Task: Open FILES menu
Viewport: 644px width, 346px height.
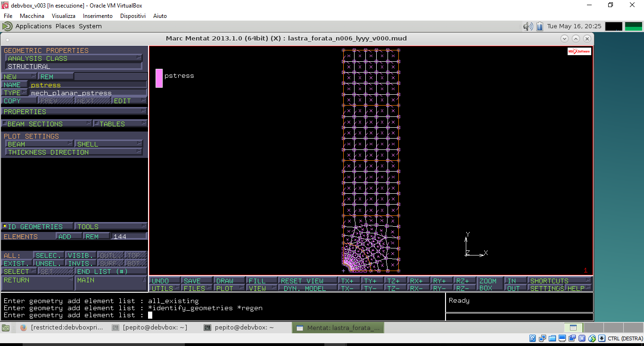Action: click(198, 288)
